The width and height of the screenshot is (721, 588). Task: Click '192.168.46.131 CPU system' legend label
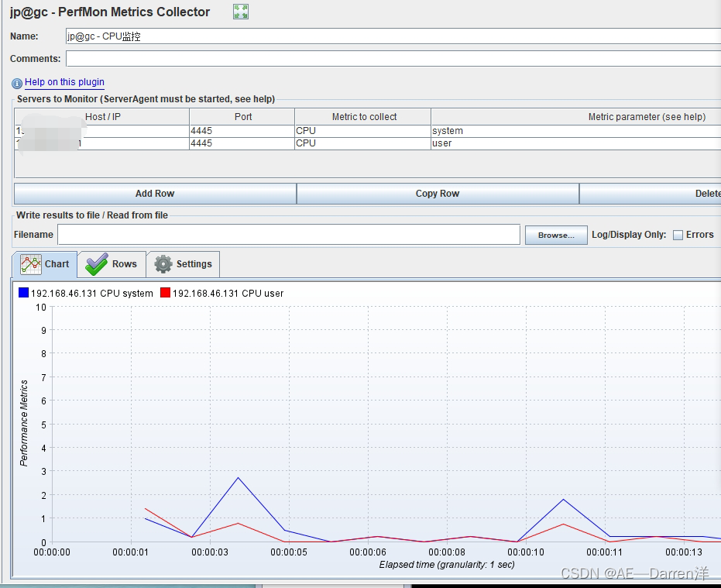[x=92, y=294]
